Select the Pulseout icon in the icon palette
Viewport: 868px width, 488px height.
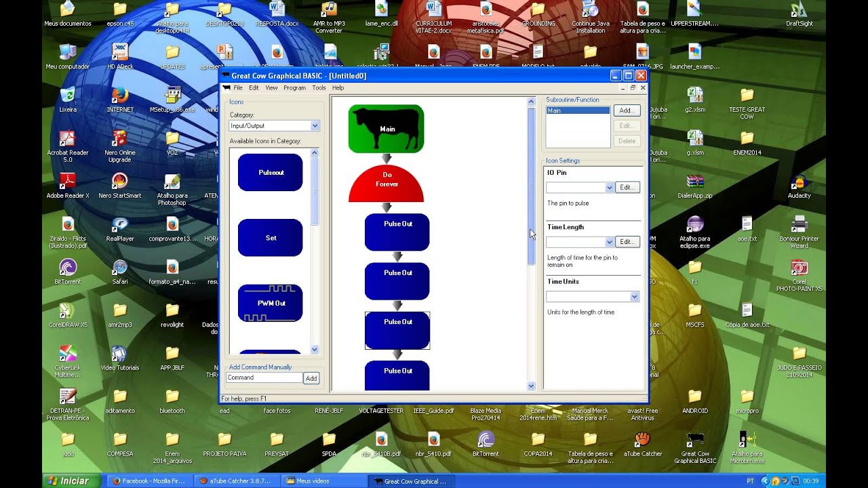tap(271, 172)
